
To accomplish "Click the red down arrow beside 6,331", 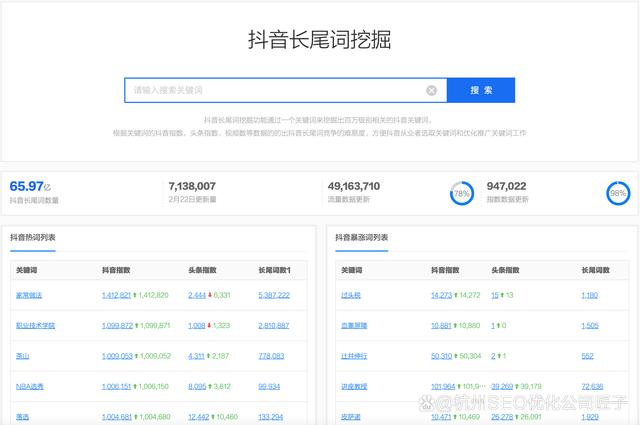I will pyautogui.click(x=210, y=295).
